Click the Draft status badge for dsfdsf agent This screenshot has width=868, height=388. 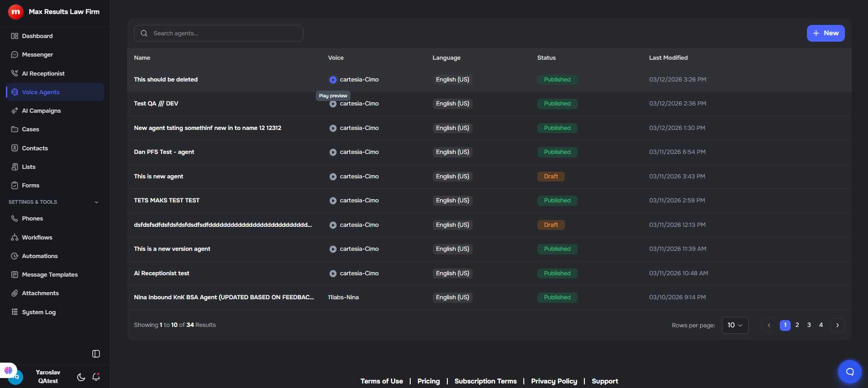(x=550, y=225)
